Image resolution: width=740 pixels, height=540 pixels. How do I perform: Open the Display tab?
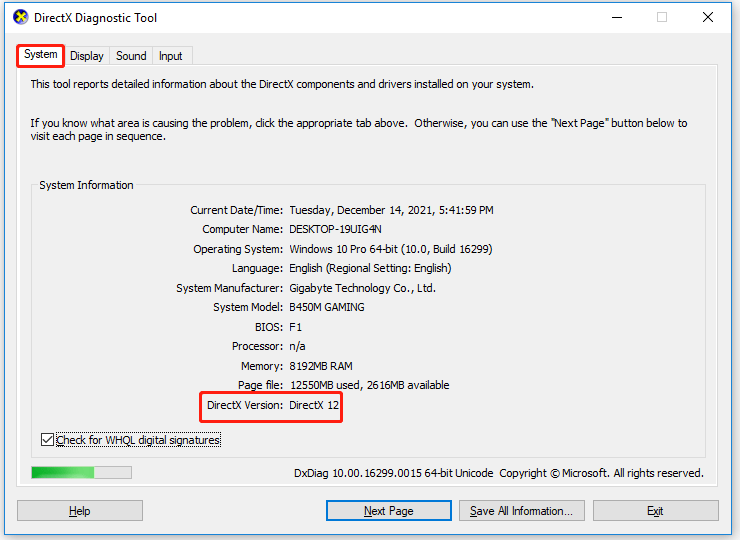(x=87, y=56)
